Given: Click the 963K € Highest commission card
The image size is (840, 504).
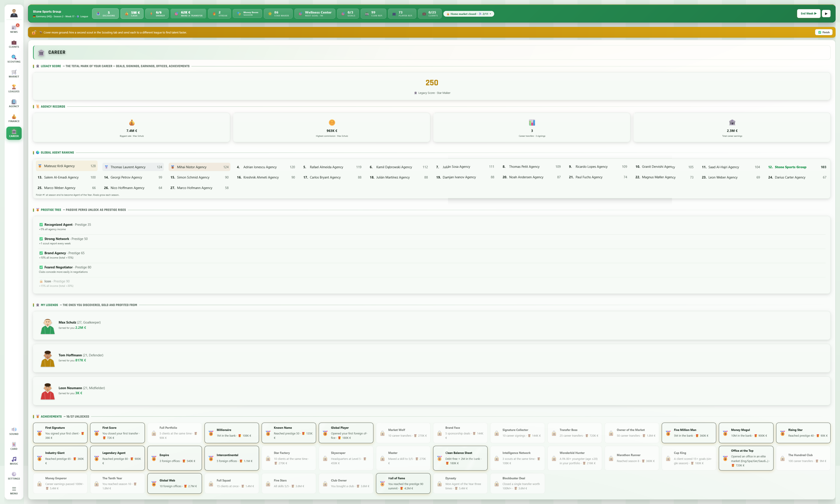Looking at the screenshot, I should [x=331, y=127].
